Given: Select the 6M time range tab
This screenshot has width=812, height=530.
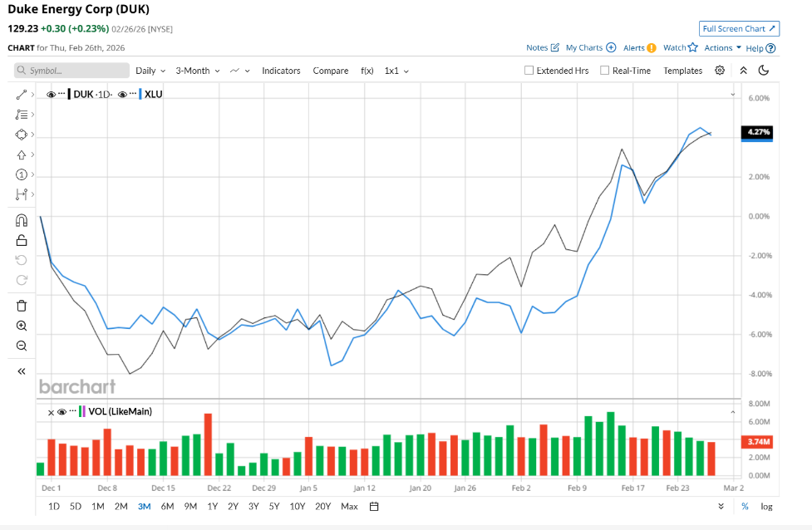Looking at the screenshot, I should [167, 506].
